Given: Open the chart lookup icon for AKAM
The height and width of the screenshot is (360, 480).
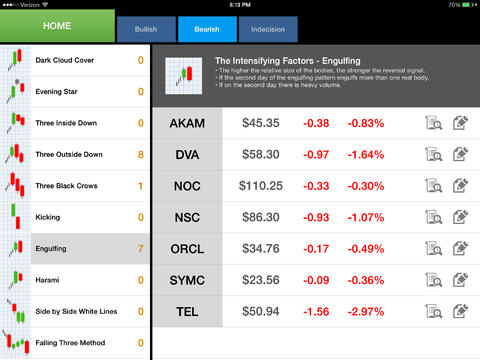Looking at the screenshot, I should pos(434,123).
